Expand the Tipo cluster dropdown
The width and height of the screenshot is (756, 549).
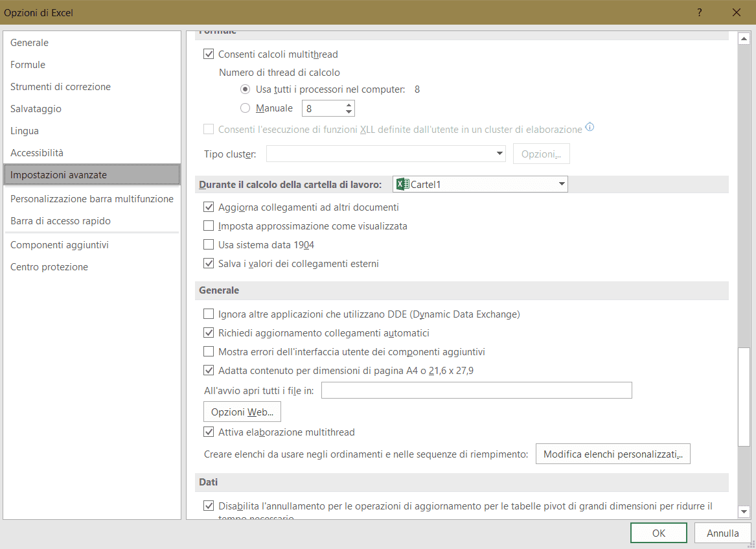point(499,154)
